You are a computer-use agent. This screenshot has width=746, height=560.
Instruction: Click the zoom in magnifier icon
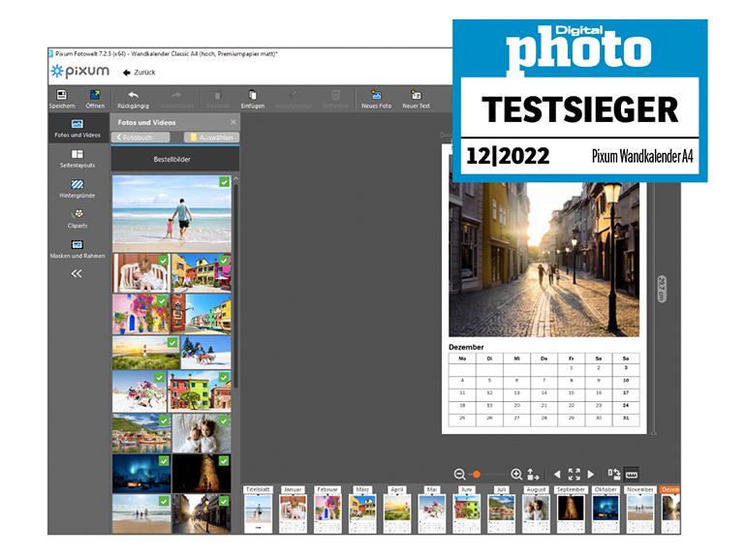(x=516, y=474)
